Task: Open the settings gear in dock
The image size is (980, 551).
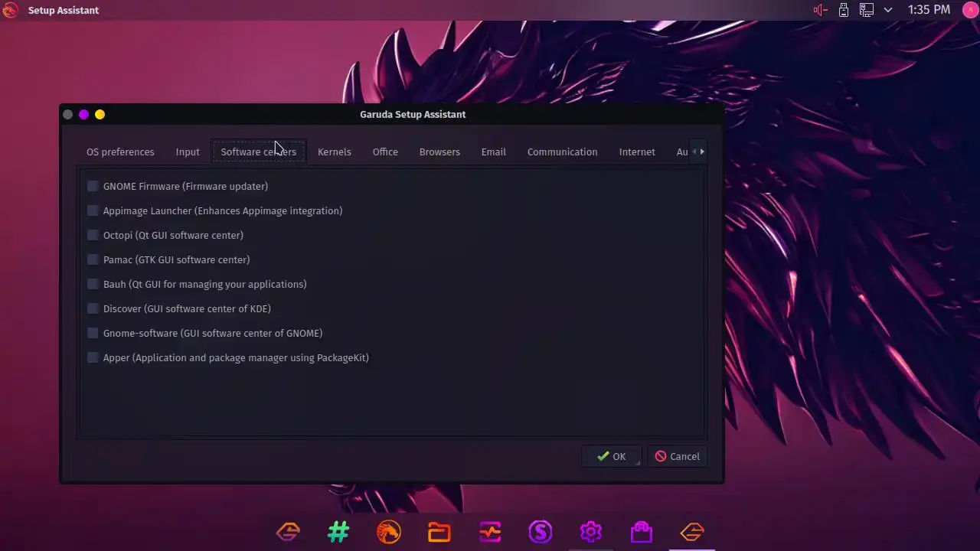Action: [591, 531]
